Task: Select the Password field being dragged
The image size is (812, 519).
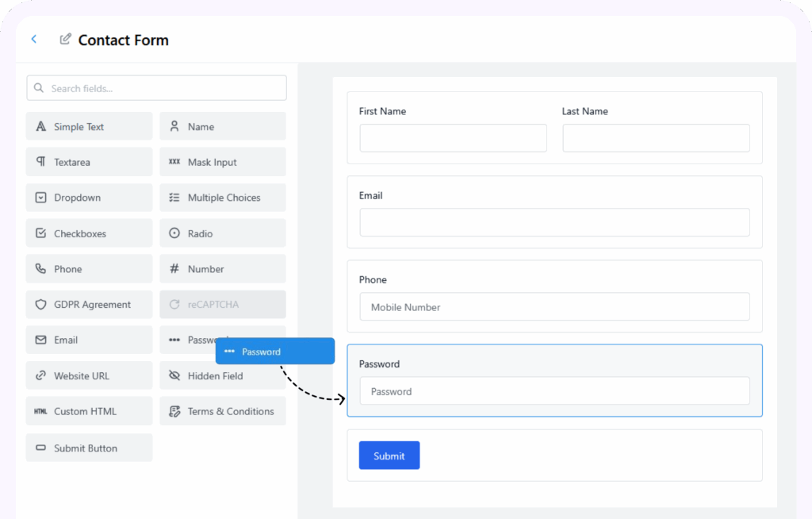Action: tap(274, 350)
